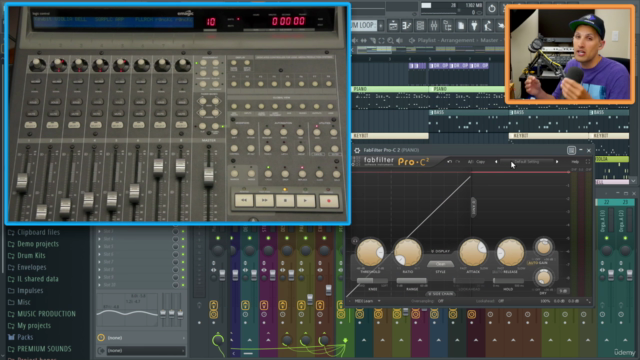Open the Piano roll view icon
640x360 pixels.
click(407, 26)
